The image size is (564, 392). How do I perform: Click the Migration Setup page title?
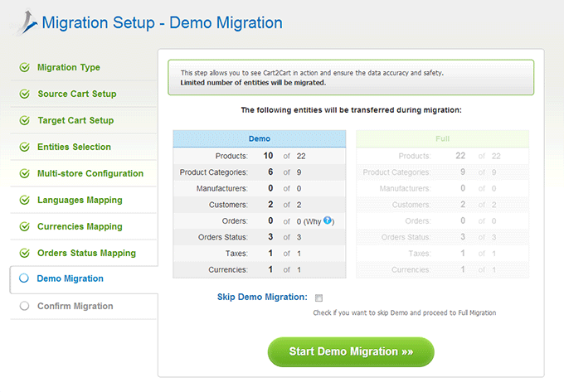(163, 22)
